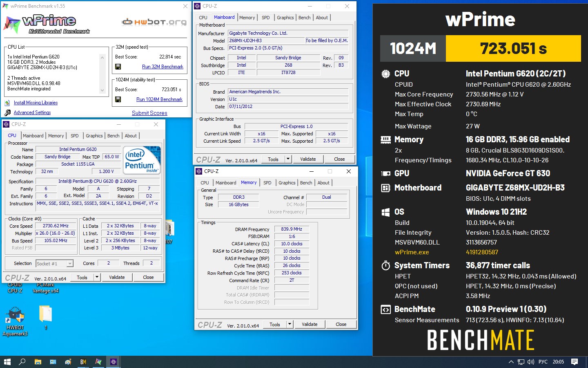Switch to SPD tab in CPU-Z Mainboard window
Screen dimensions: 588x368
click(x=266, y=18)
